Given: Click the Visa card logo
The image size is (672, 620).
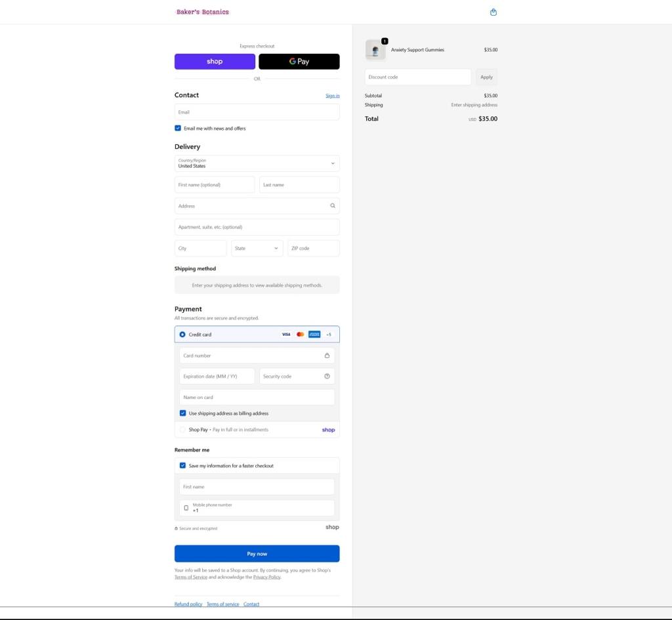Looking at the screenshot, I should point(286,335).
